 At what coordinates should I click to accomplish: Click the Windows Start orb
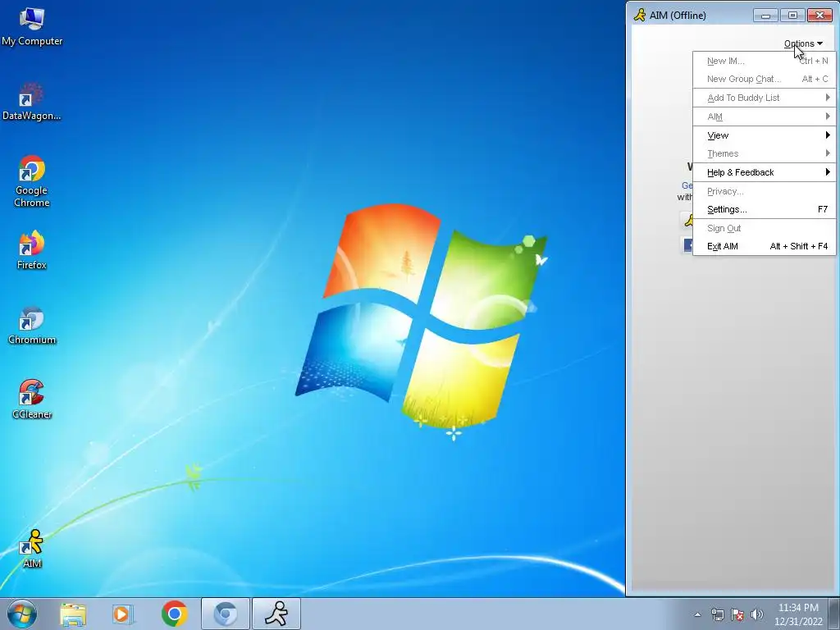(x=22, y=614)
